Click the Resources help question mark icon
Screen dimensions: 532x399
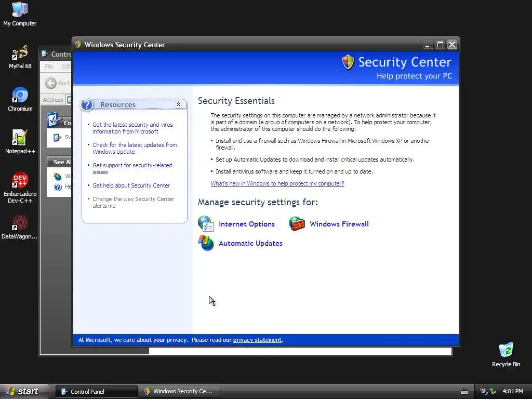coord(87,105)
